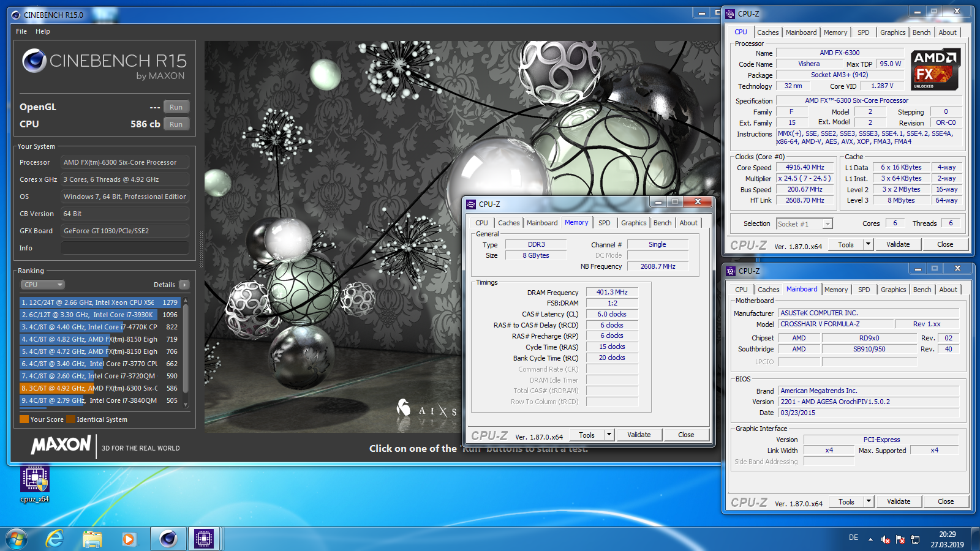Open Mainboard tab in CPU-Z Memory window
The height and width of the screenshot is (551, 980).
[542, 223]
